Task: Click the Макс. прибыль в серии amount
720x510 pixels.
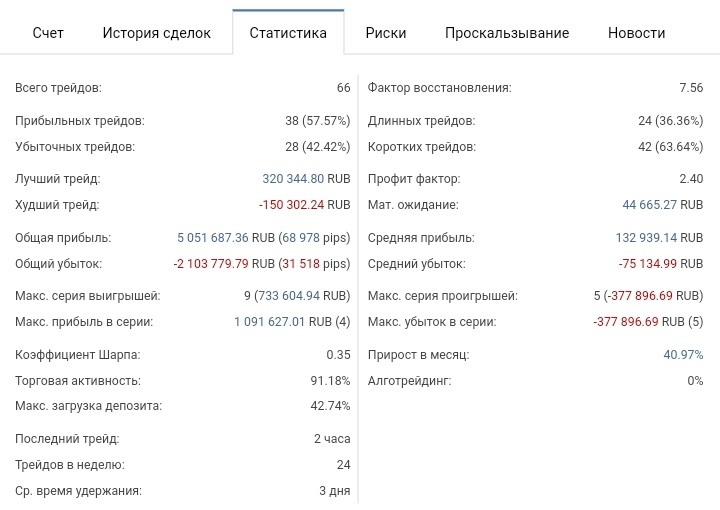Action: point(269,322)
